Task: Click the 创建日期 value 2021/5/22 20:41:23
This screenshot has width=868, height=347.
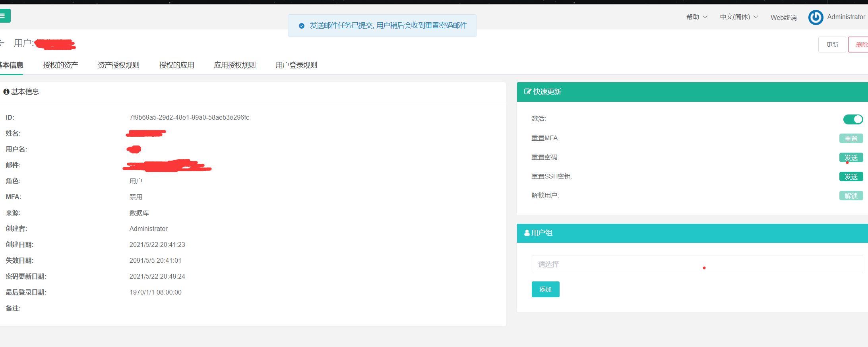Action: pos(157,245)
